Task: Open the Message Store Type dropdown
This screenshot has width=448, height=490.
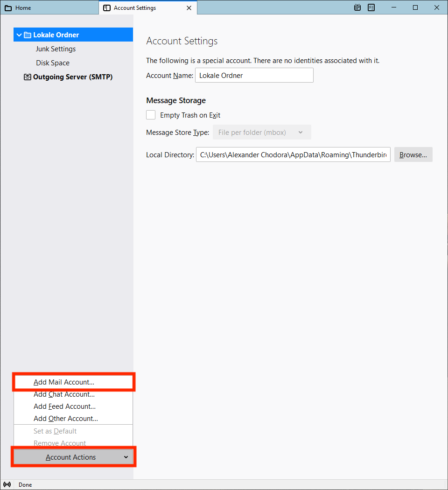Action: click(x=261, y=132)
